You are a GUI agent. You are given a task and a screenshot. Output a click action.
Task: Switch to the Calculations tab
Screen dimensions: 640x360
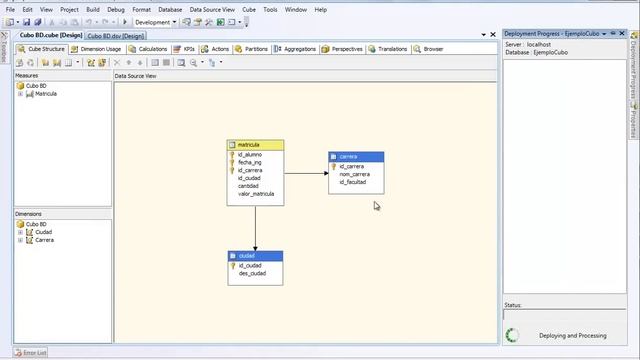tap(148, 49)
